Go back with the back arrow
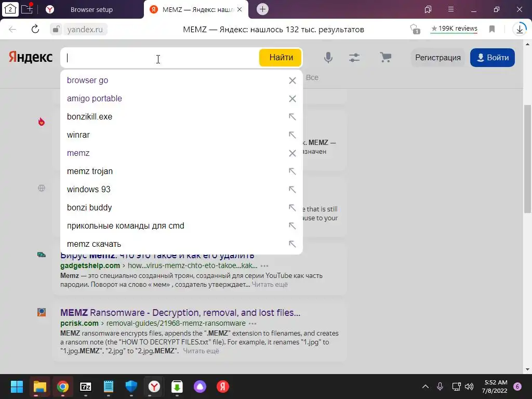 (12, 29)
